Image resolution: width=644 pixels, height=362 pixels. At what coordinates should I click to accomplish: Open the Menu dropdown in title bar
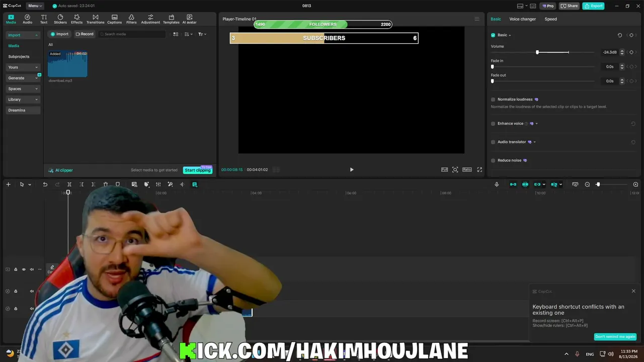pos(34,6)
